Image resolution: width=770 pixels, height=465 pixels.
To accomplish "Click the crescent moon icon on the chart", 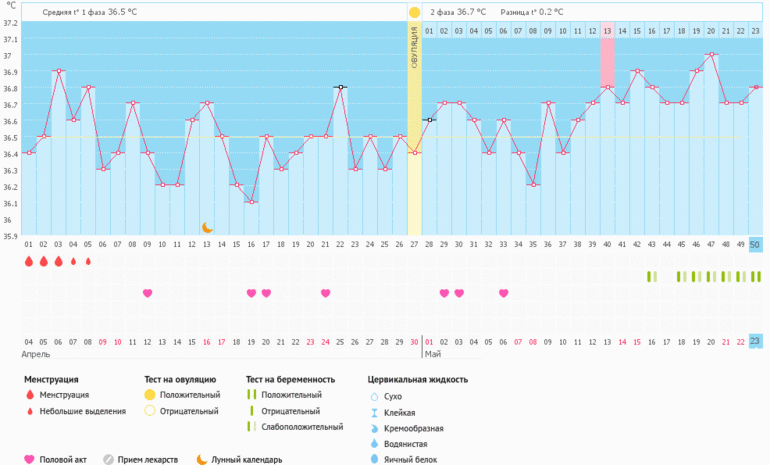I will tap(207, 228).
